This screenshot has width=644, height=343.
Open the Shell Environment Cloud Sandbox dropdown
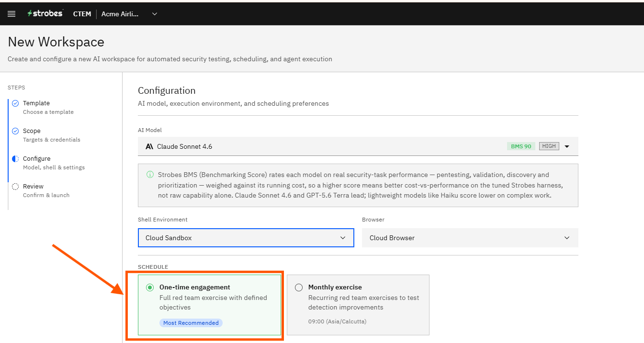tap(246, 238)
